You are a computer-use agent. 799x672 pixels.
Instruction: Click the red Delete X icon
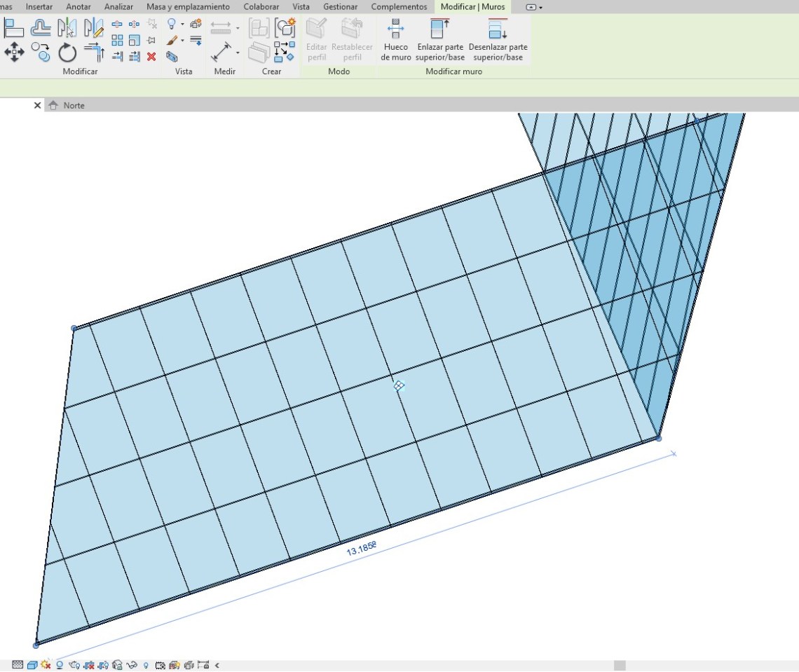coord(151,57)
